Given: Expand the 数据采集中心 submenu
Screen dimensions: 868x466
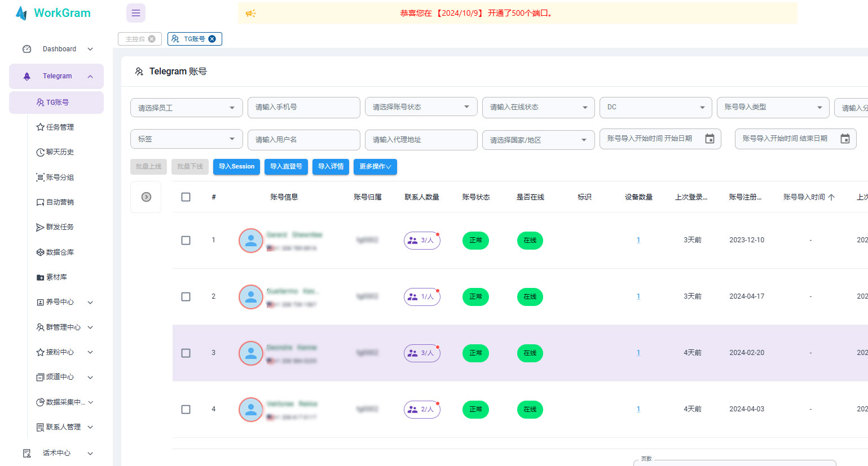Looking at the screenshot, I should [x=90, y=402].
